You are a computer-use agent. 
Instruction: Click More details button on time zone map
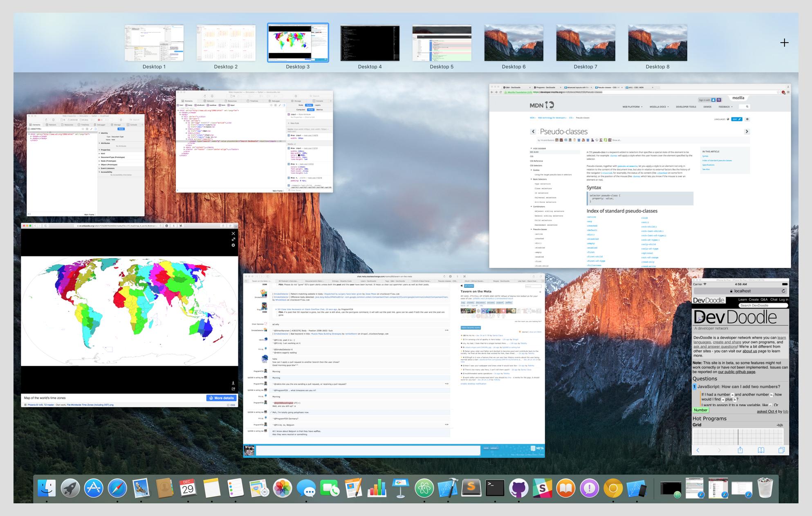[x=222, y=398]
